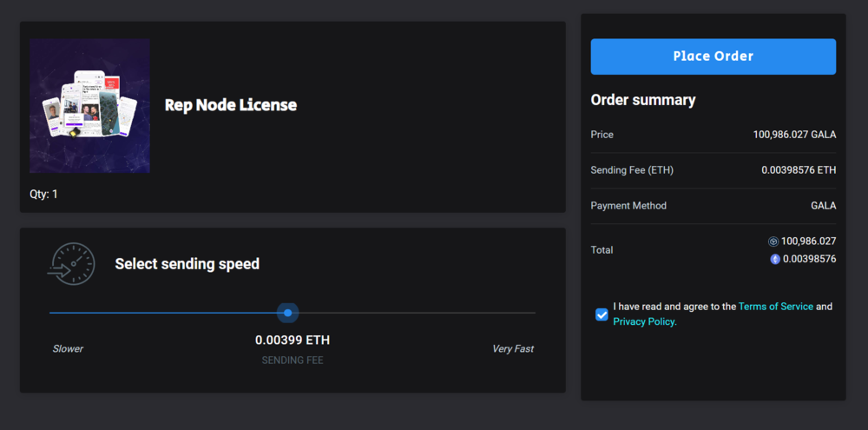This screenshot has height=430, width=868.
Task: Click the 'Total' label
Action: (602, 250)
